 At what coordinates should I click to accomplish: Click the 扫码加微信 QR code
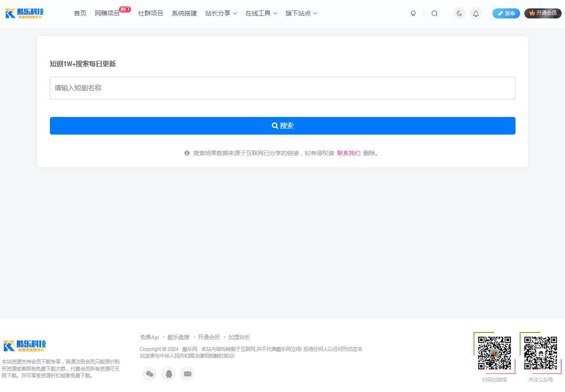495,353
